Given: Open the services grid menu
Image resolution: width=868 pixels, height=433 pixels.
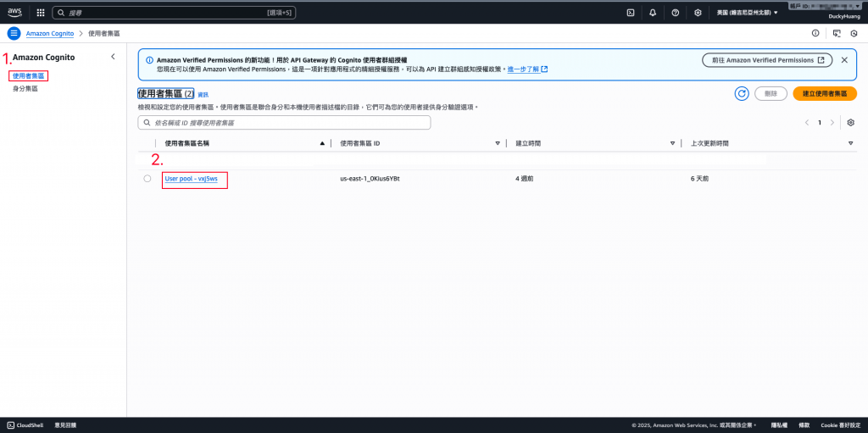Looking at the screenshot, I should pyautogui.click(x=41, y=12).
